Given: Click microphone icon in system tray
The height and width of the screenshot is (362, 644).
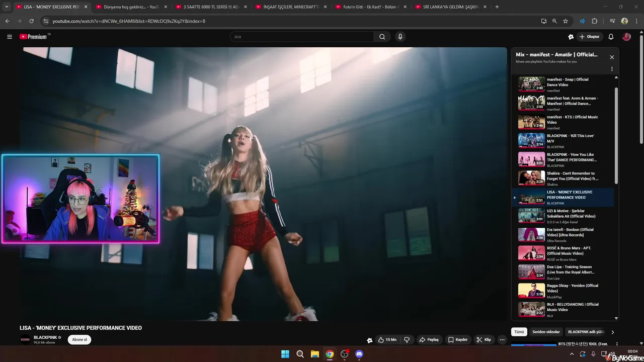Looking at the screenshot, I should [593, 354].
